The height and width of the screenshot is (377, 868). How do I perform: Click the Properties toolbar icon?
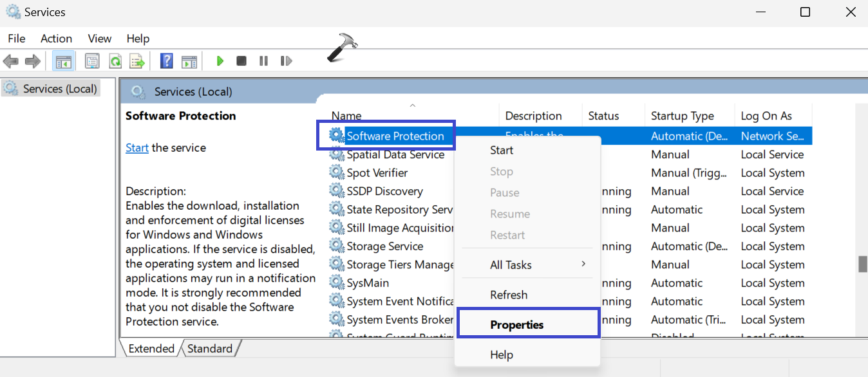coord(92,61)
